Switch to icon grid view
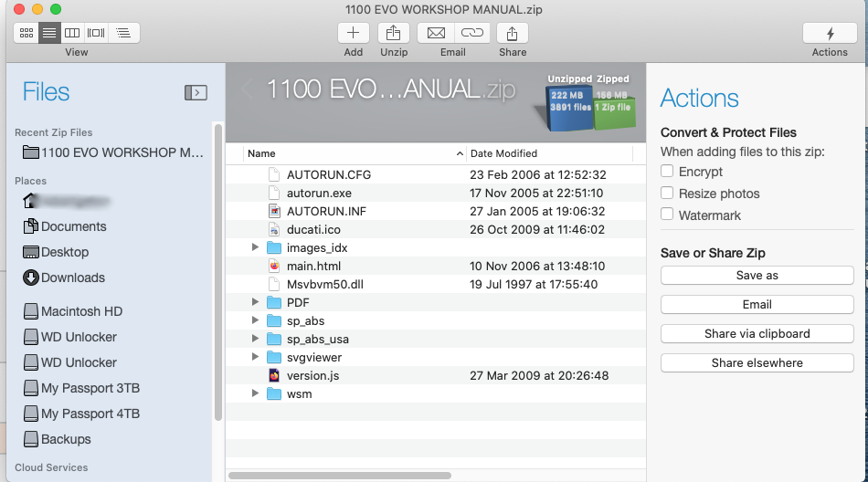Viewport: 868px width, 482px height. (26, 33)
